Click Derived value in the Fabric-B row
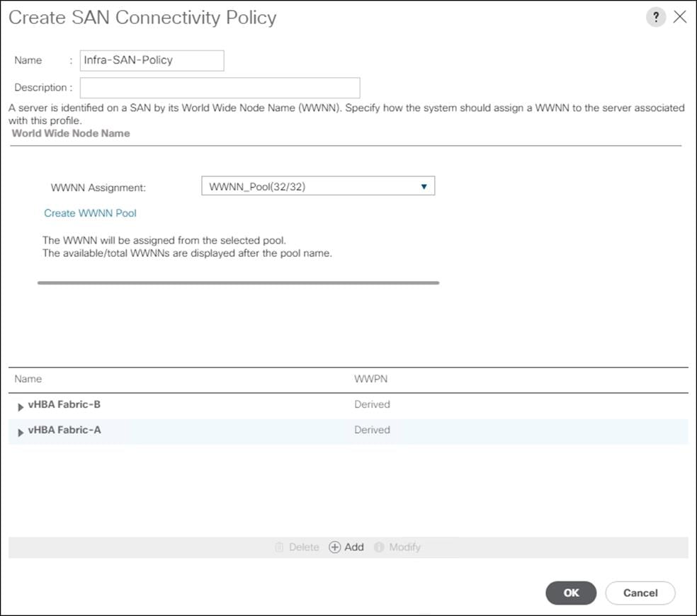This screenshot has width=697, height=616. click(x=372, y=404)
